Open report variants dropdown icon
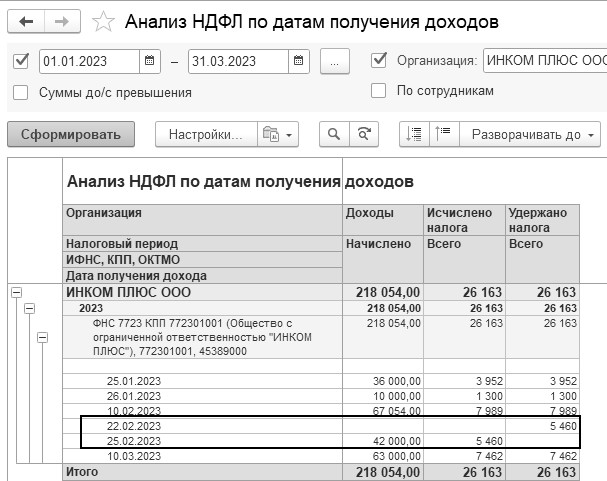Screen dimensions: 607x481 (x=278, y=134)
